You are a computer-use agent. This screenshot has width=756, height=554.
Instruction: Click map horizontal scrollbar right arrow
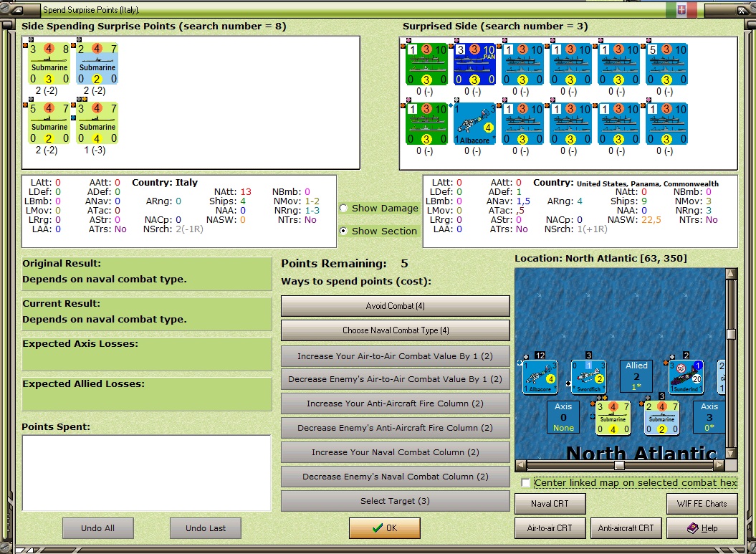719,465
